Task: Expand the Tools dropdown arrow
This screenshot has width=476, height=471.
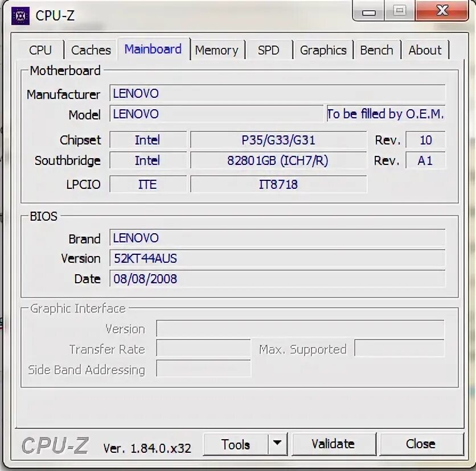Action: (277, 443)
